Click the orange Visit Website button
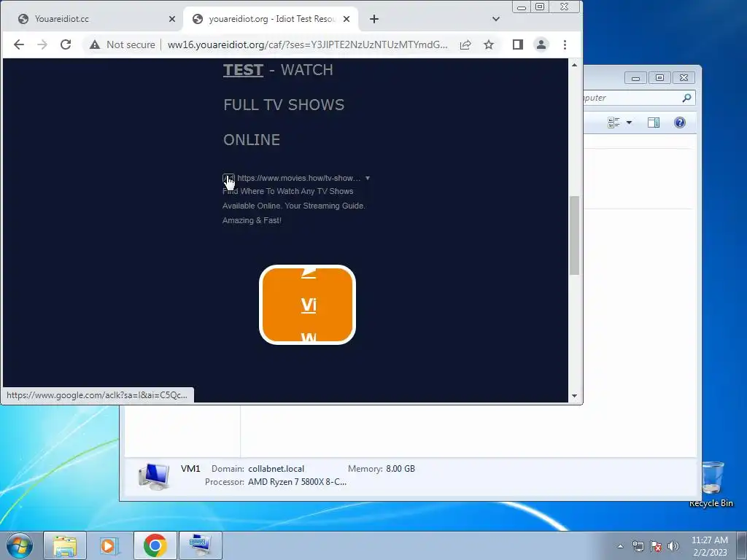Screen dimensions: 747x560 pyautogui.click(x=307, y=305)
